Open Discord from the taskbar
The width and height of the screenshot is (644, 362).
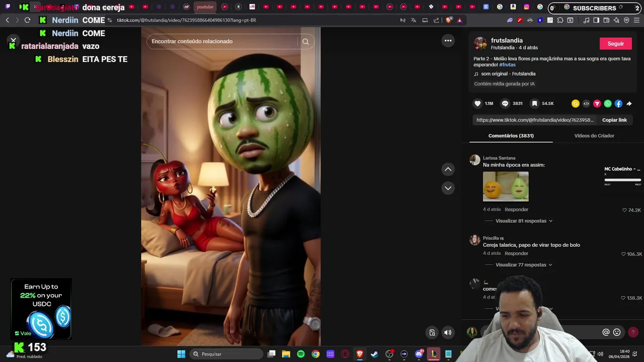tap(419, 354)
